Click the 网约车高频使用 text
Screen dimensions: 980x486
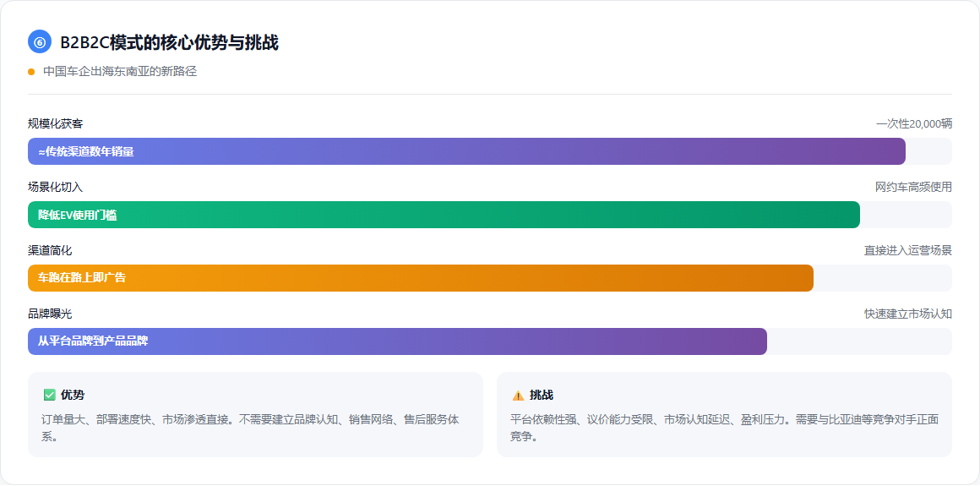(913, 187)
